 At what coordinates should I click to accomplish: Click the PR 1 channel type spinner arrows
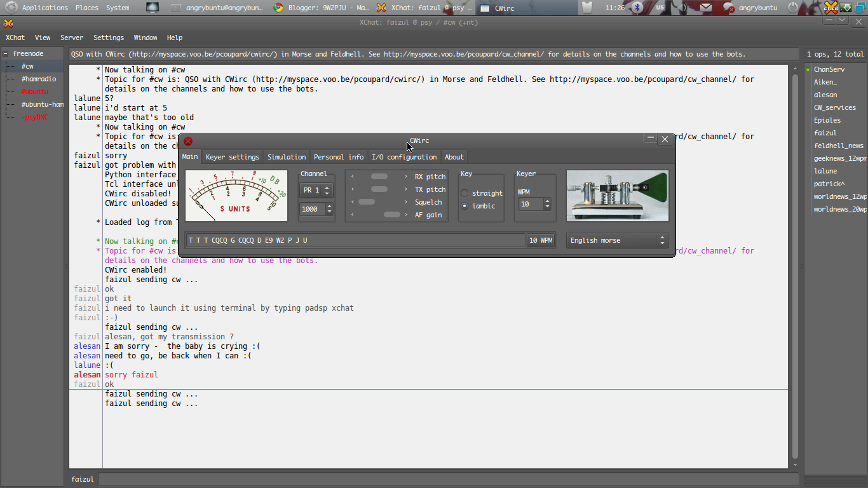tap(327, 190)
